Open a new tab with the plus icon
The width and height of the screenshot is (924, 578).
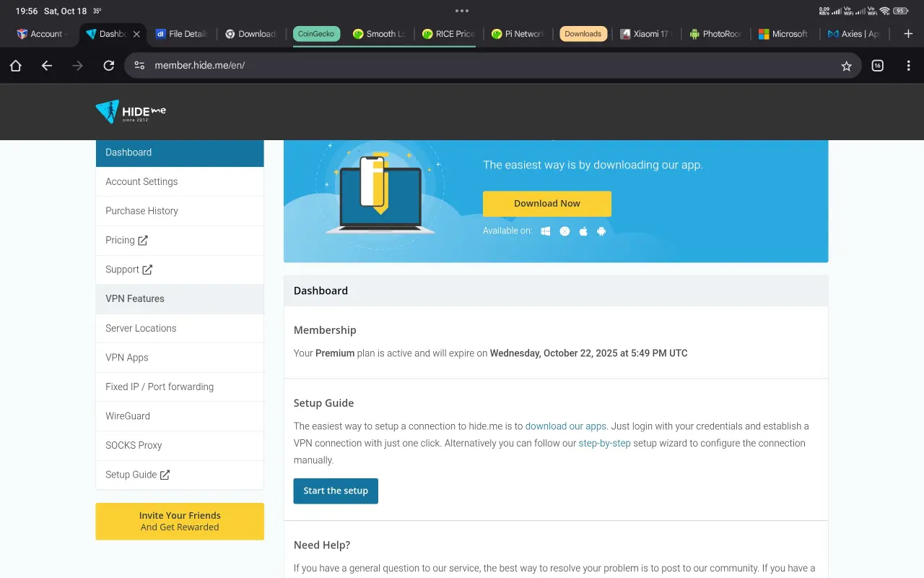point(908,34)
